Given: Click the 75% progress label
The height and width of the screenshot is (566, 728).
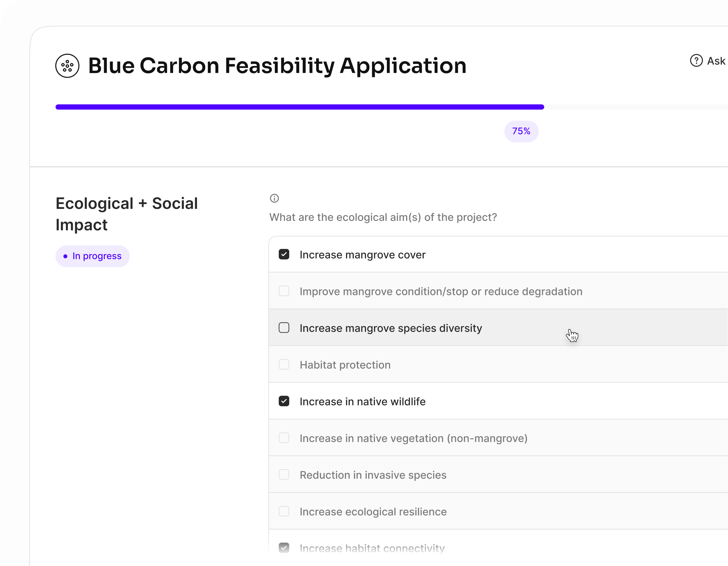Looking at the screenshot, I should [521, 131].
